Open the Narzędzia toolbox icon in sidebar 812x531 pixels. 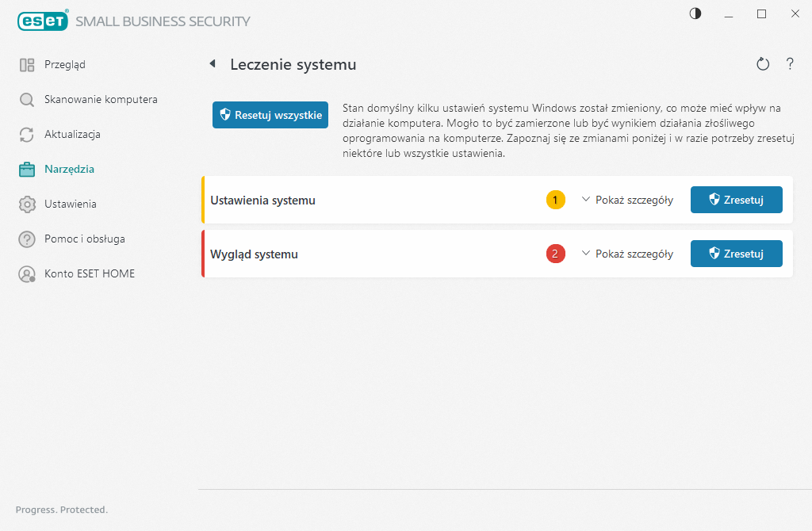click(x=26, y=169)
